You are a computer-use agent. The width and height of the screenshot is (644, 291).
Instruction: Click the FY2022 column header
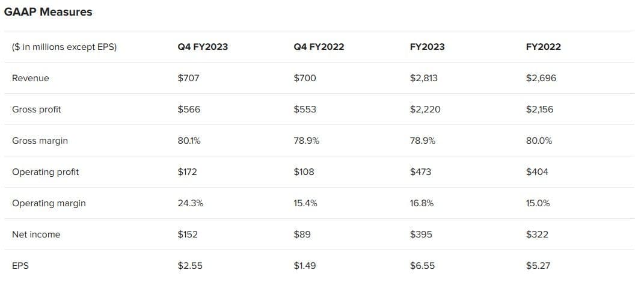543,47
